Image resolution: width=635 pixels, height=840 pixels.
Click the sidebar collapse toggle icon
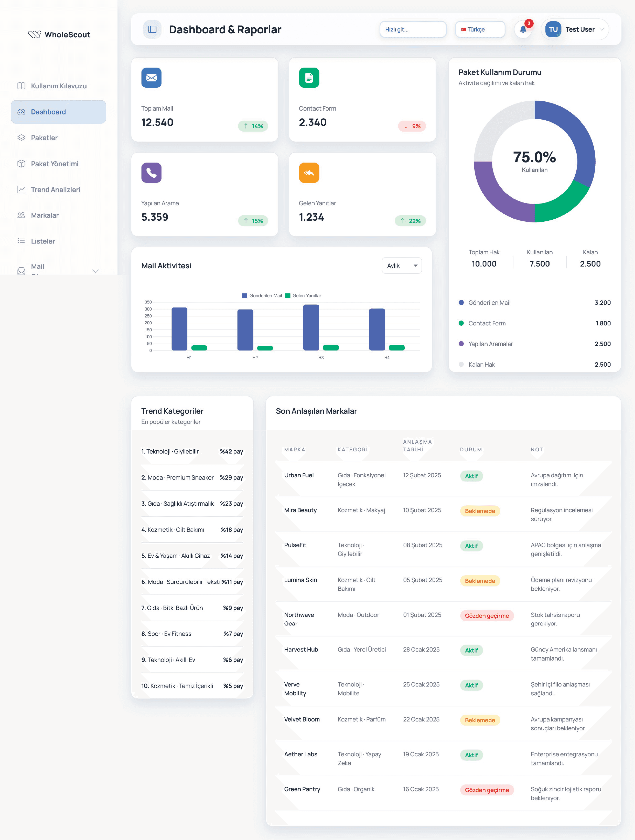coord(152,29)
